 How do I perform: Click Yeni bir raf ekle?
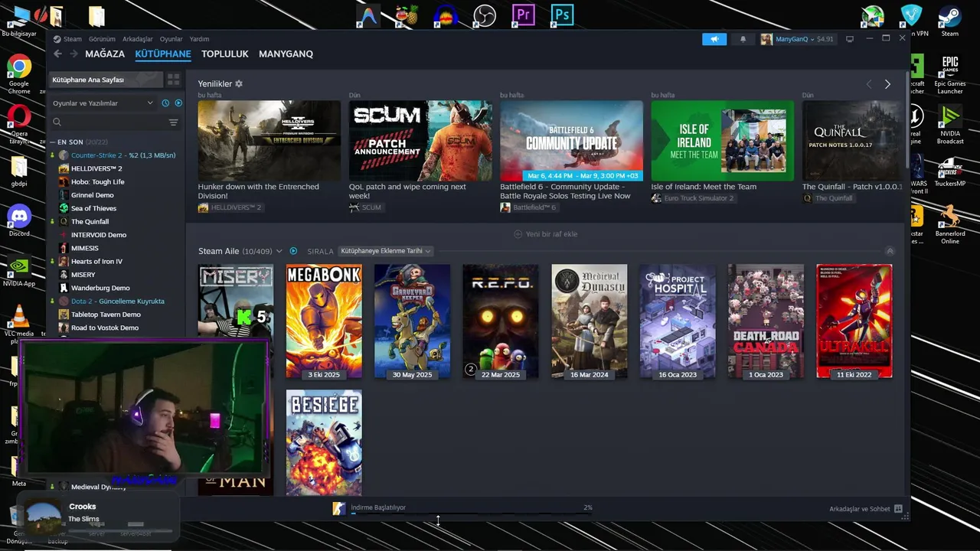tap(545, 234)
